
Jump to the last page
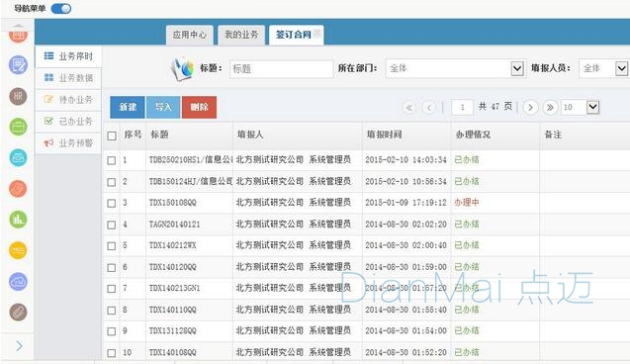[x=550, y=108]
